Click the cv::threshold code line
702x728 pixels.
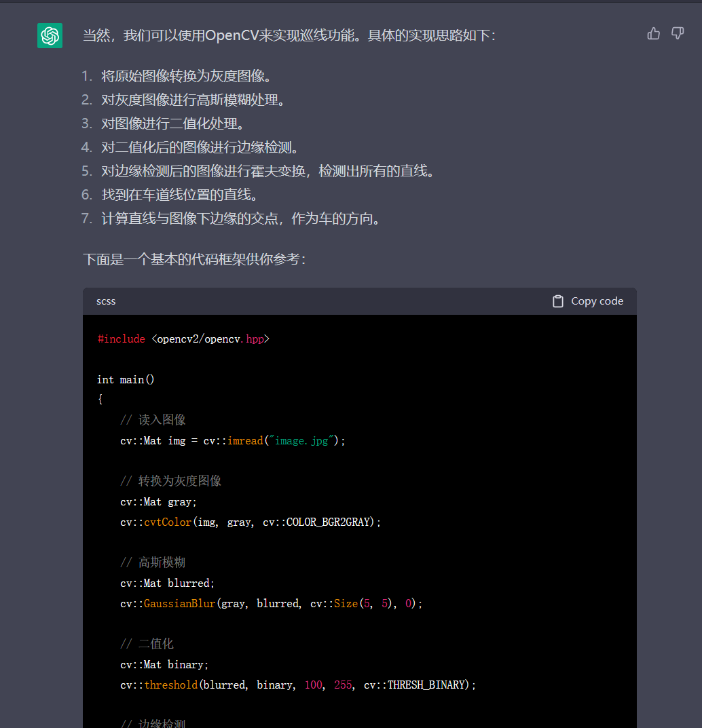coord(298,685)
